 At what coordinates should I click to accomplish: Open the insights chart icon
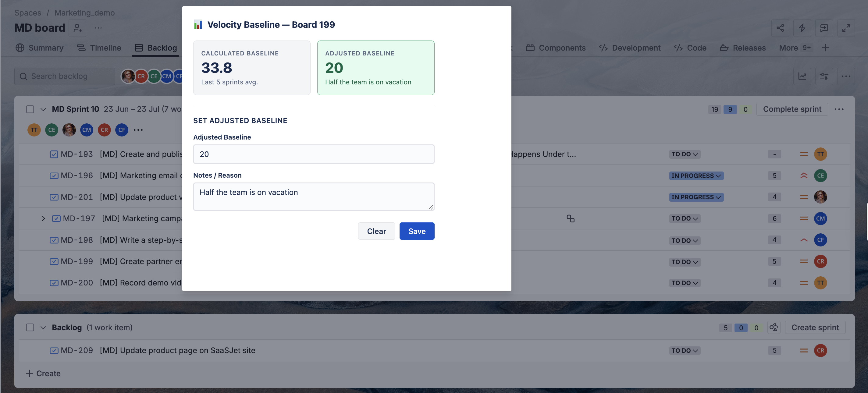[x=802, y=76]
